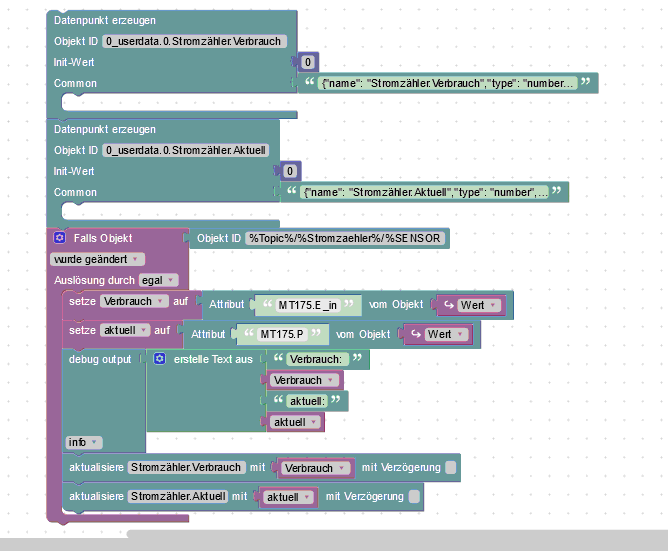Open Wert dropdown in the MT175.E_in row
Screen dimensions: 668x551
point(479,305)
